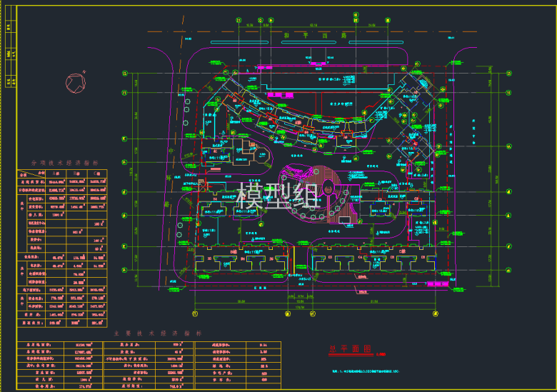Click the C栋 column header in the table
The height and width of the screenshot is (392, 557).
click(x=98, y=174)
